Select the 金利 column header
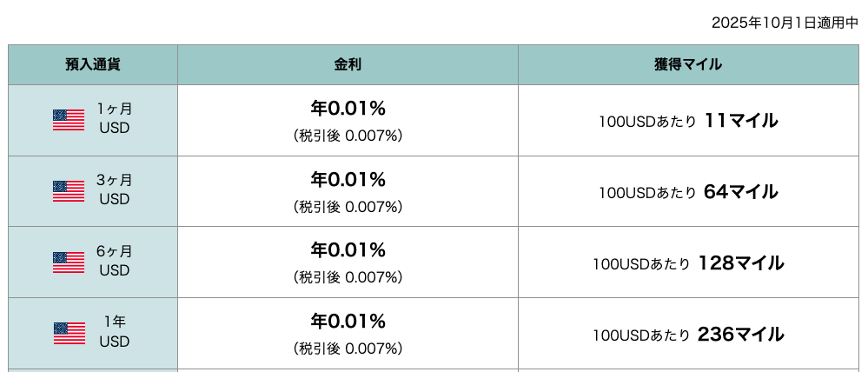Image resolution: width=868 pixels, height=372 pixels. (348, 65)
